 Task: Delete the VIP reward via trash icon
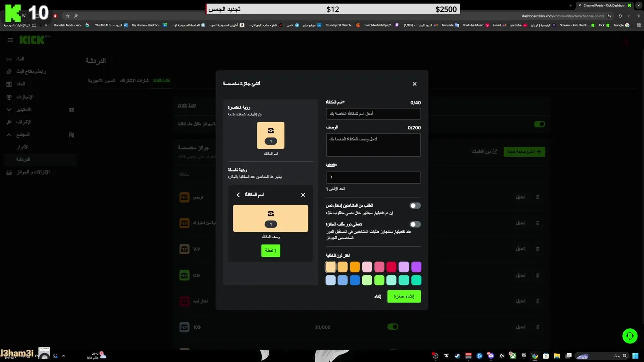[x=537, y=249]
